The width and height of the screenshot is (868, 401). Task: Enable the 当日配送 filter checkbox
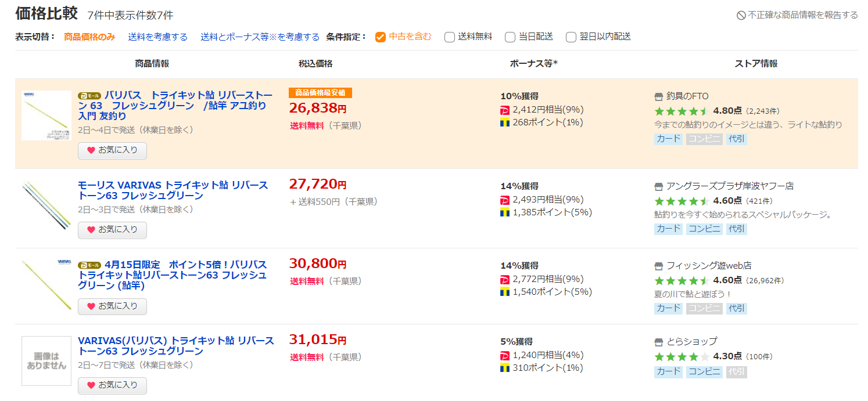pos(510,37)
